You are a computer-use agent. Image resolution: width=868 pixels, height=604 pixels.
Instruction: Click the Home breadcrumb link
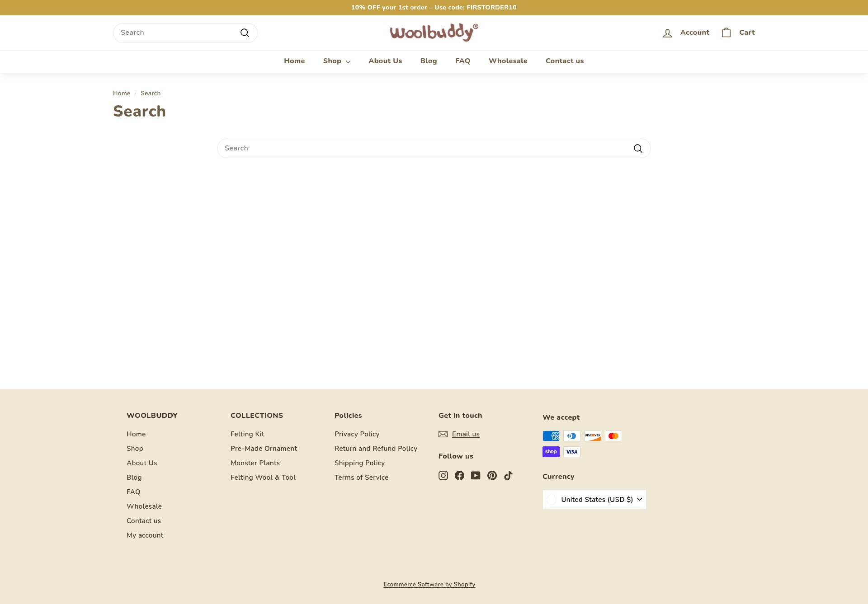(x=122, y=93)
